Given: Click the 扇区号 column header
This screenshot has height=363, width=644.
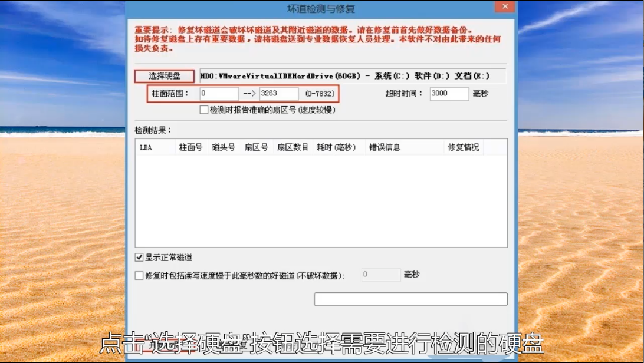Looking at the screenshot, I should click(256, 147).
